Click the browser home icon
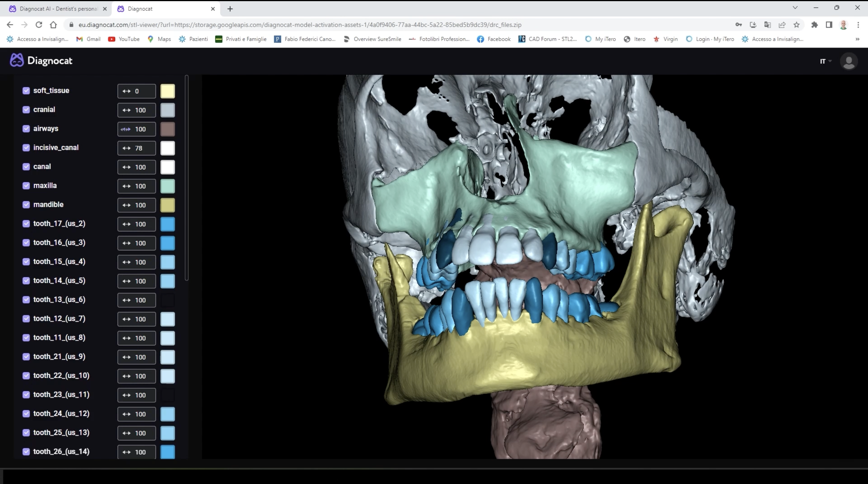 point(53,25)
